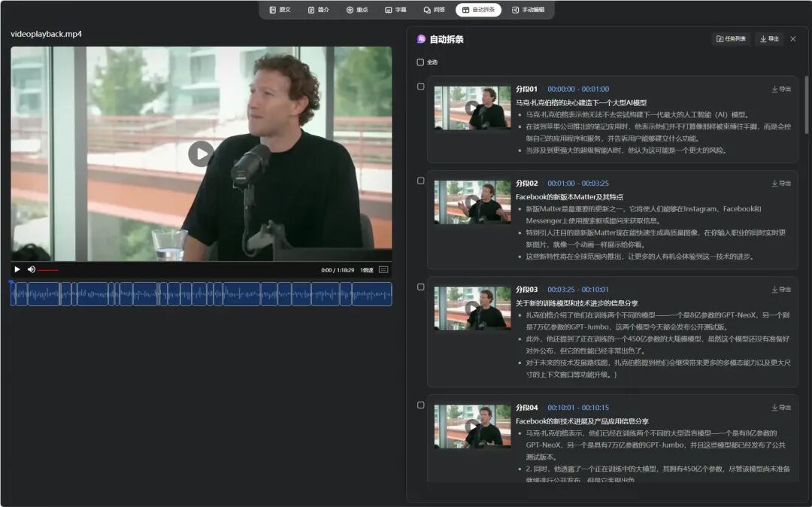The width and height of the screenshot is (812, 507).
Task: Adjust the red volume slider
Action: [x=48, y=270]
